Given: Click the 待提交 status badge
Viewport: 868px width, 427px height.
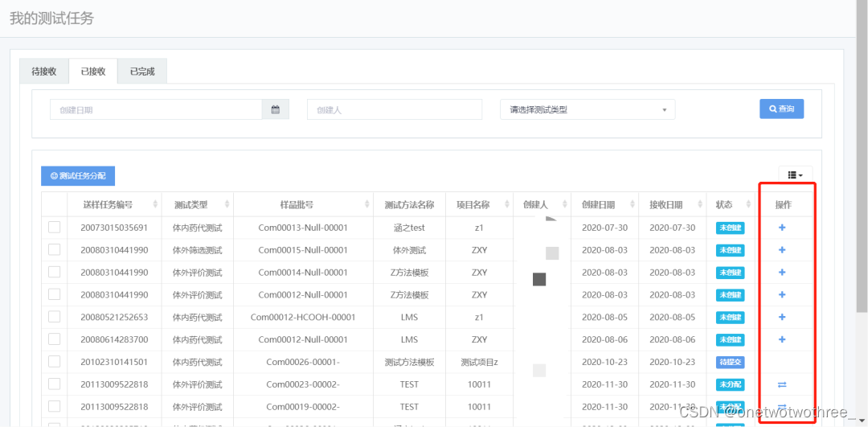Looking at the screenshot, I should [x=730, y=362].
